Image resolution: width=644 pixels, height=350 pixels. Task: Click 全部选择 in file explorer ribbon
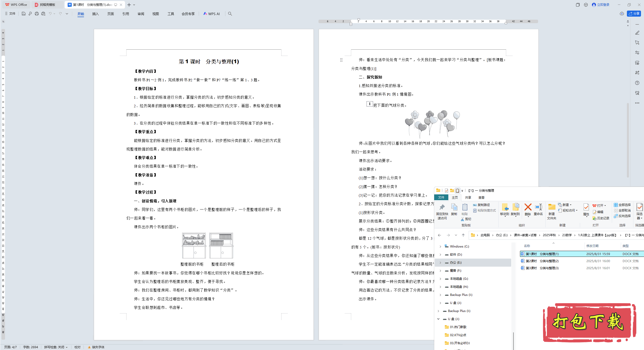click(x=622, y=205)
